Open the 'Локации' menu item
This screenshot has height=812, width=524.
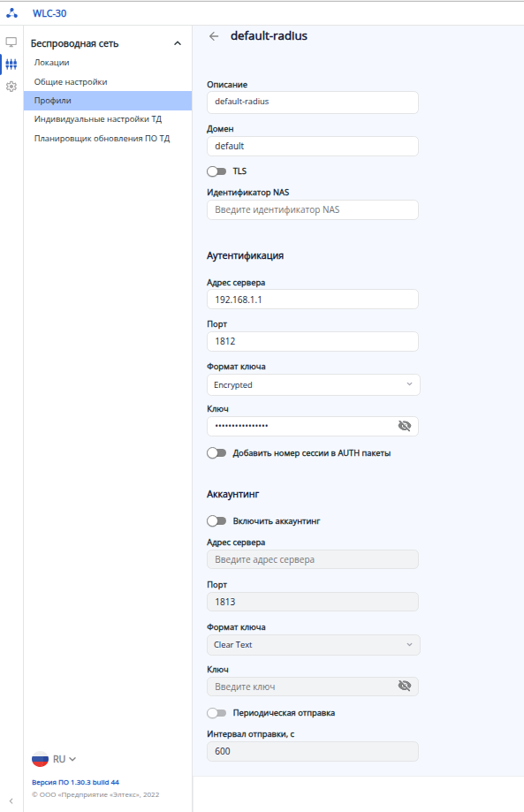52,63
